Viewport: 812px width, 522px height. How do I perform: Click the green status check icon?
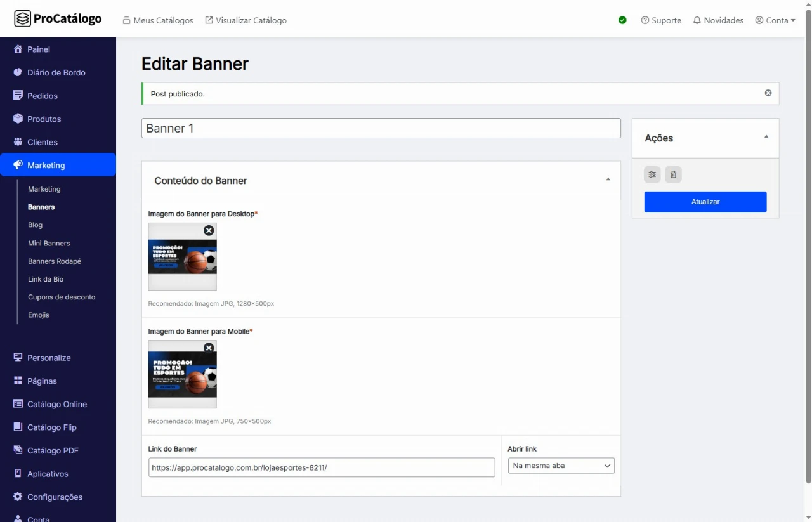pos(622,20)
